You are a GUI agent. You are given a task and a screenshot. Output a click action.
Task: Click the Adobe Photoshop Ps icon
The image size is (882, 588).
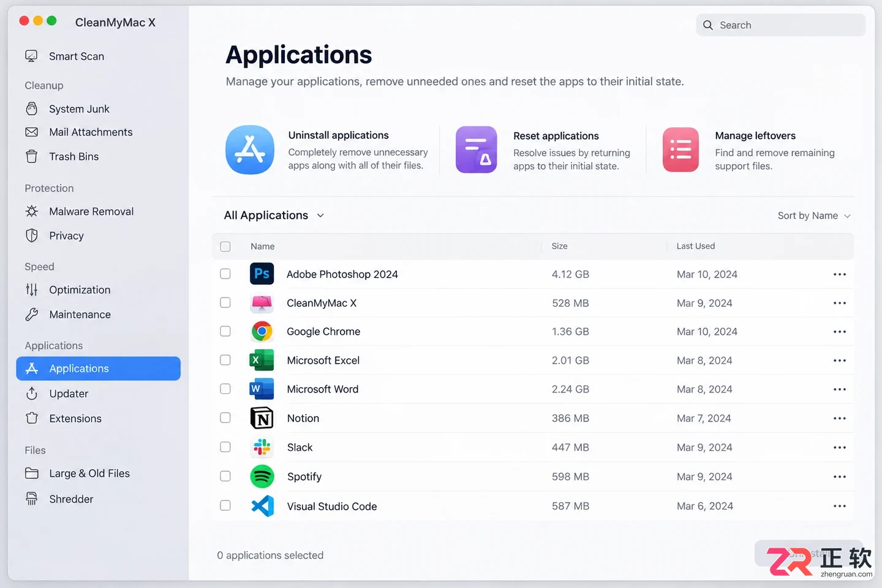[262, 274]
